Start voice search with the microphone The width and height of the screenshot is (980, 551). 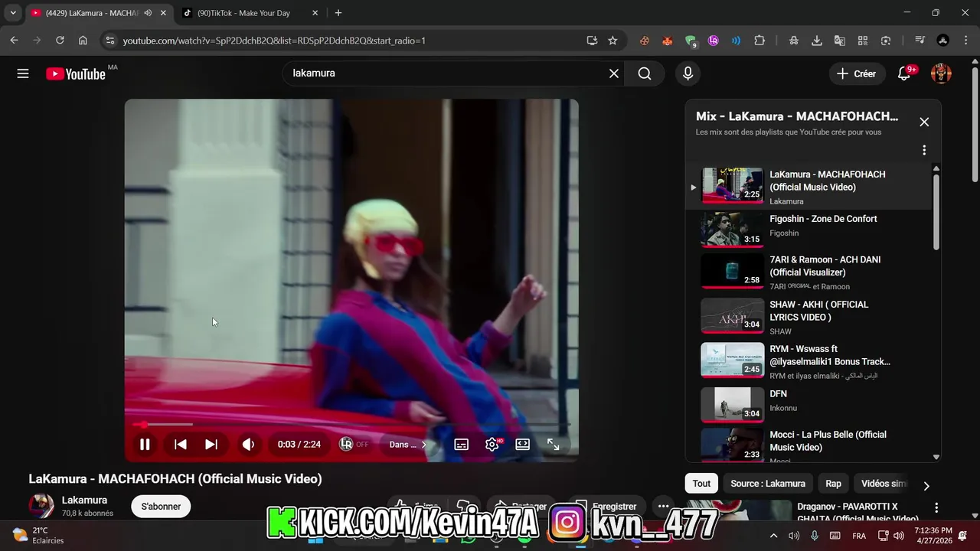(688, 73)
